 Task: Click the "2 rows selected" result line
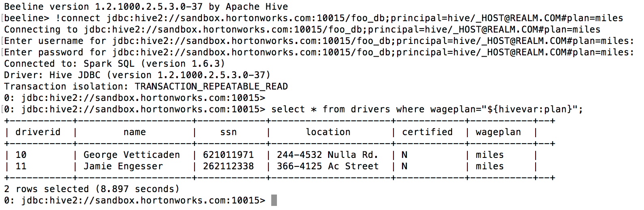(x=91, y=189)
